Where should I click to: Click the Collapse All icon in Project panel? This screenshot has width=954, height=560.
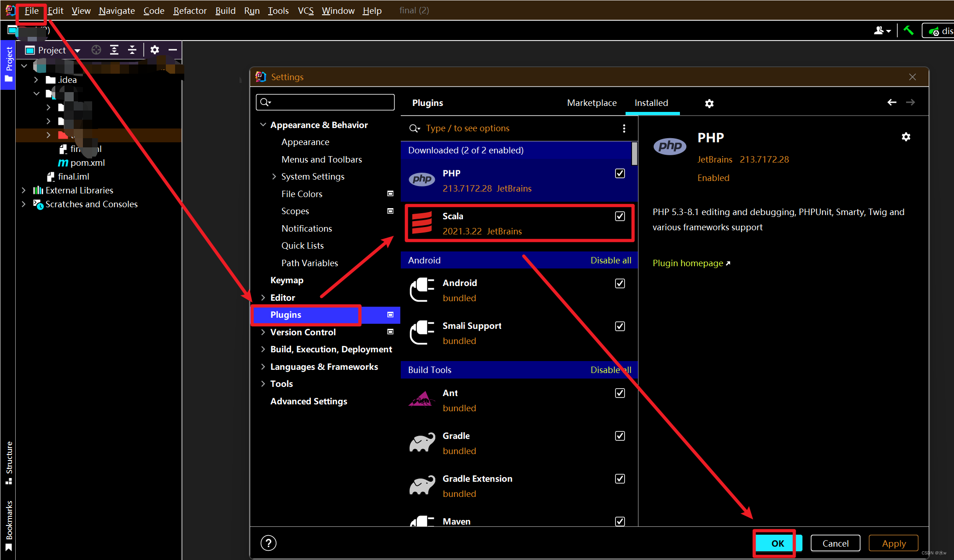[x=132, y=50]
